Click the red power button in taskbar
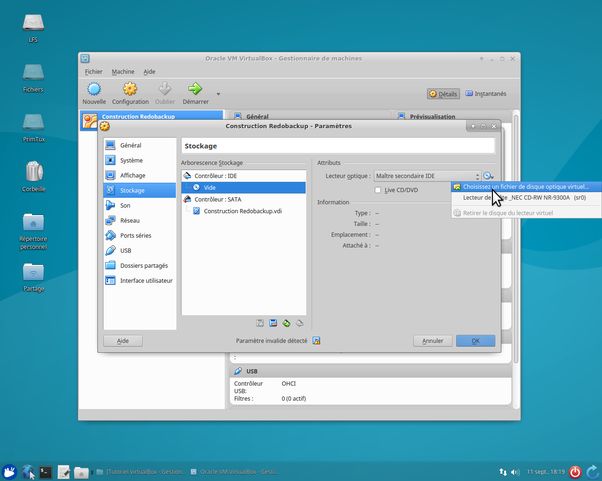 [575, 472]
